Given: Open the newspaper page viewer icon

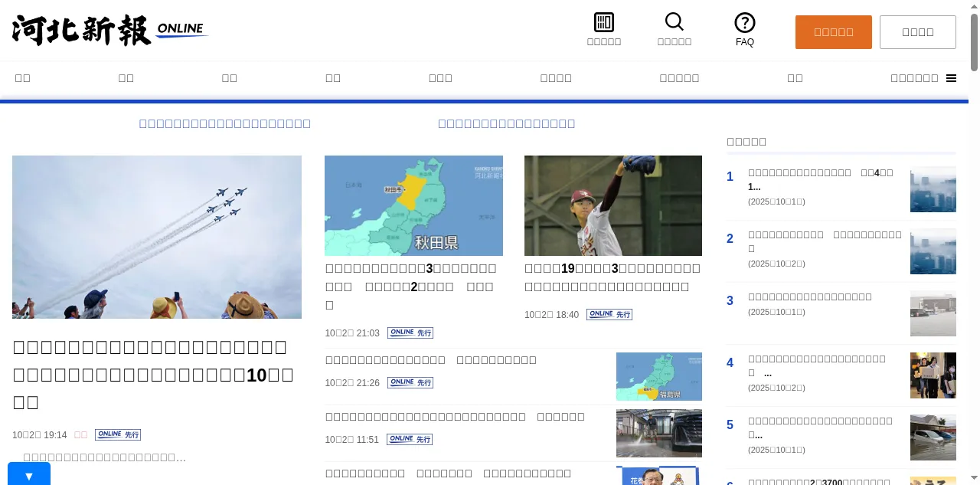Looking at the screenshot, I should click(x=604, y=30).
